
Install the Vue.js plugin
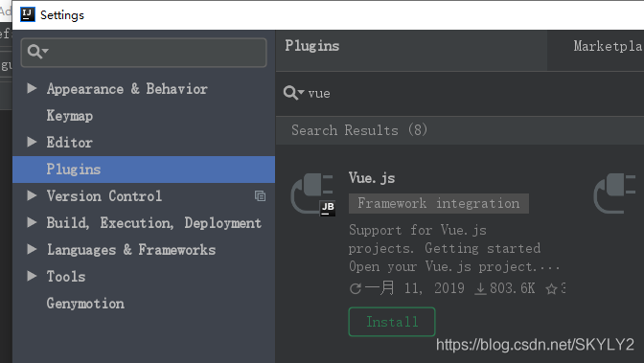[392, 322]
